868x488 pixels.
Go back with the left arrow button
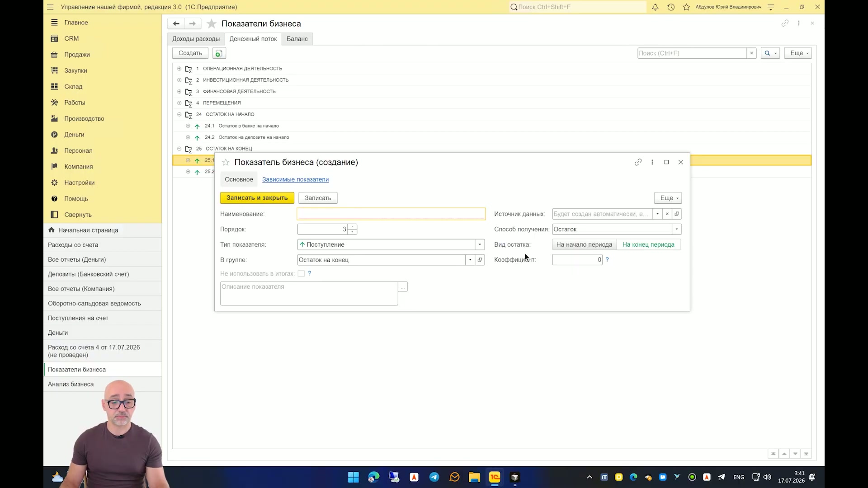(x=176, y=23)
